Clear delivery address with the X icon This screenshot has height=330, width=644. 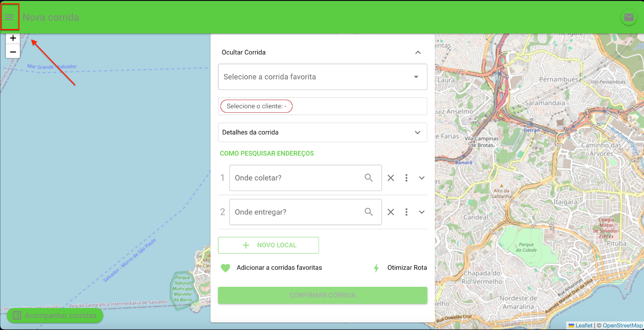[x=391, y=212]
